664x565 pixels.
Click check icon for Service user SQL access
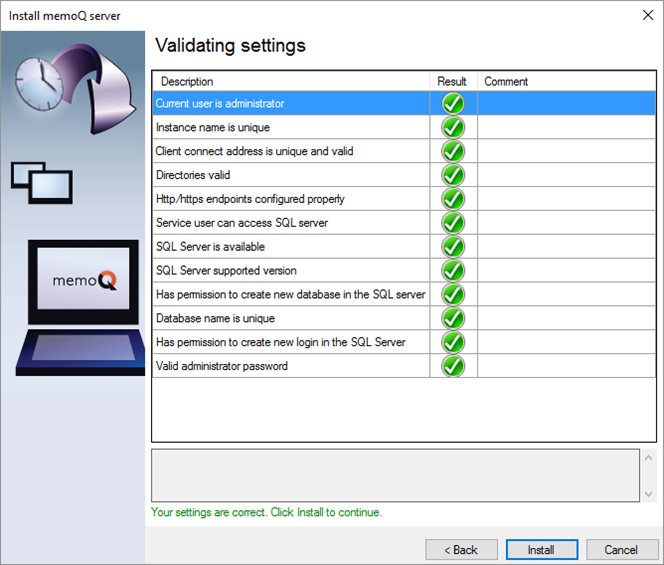click(x=453, y=223)
